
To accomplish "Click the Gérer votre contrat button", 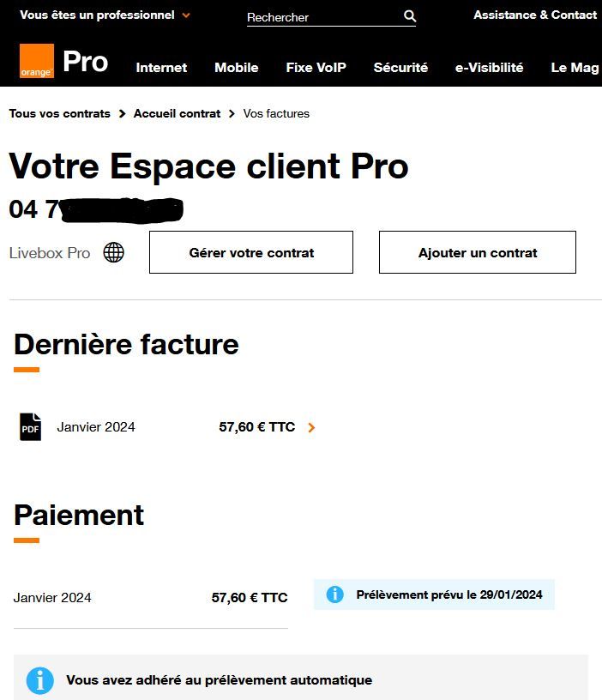I will point(250,252).
